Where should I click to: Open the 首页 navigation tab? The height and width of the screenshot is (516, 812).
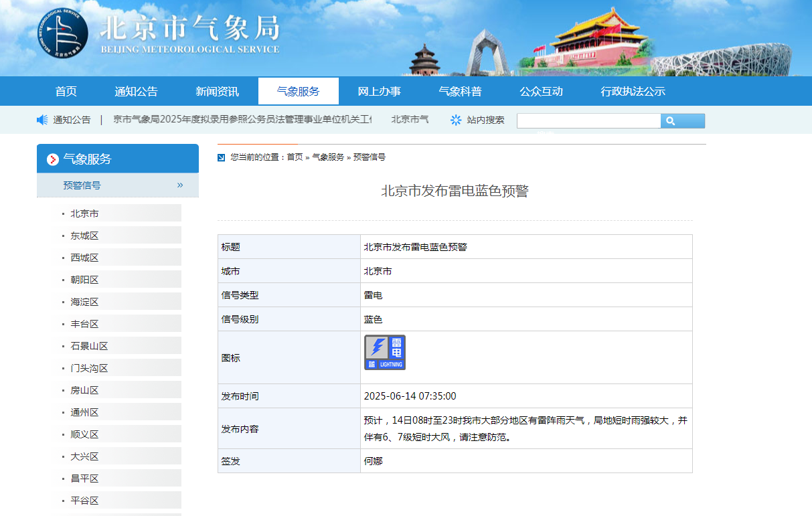point(66,92)
